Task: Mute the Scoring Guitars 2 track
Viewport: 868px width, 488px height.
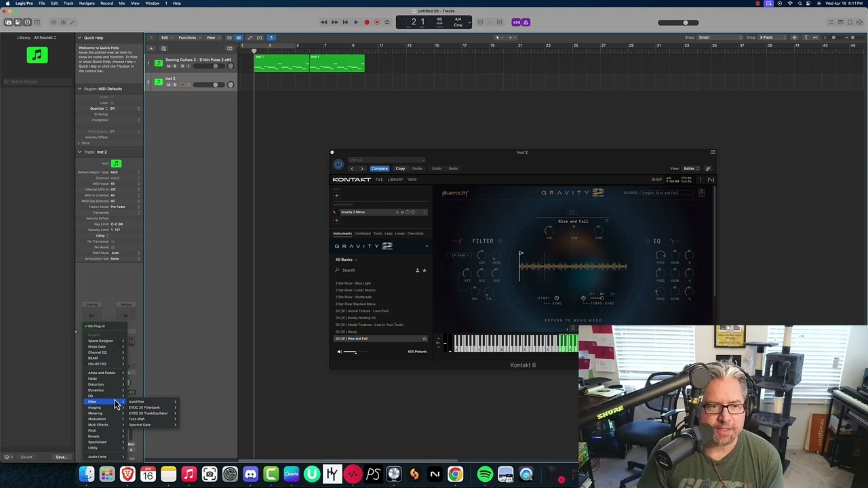Action: click(x=168, y=66)
